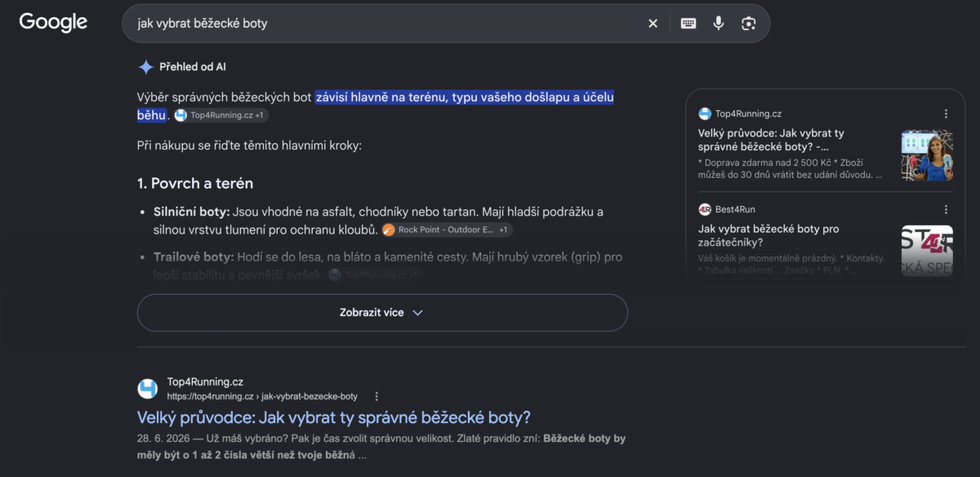This screenshot has height=477, width=980.
Task: Open Top4Running.cz +1 source chip
Action: point(220,116)
